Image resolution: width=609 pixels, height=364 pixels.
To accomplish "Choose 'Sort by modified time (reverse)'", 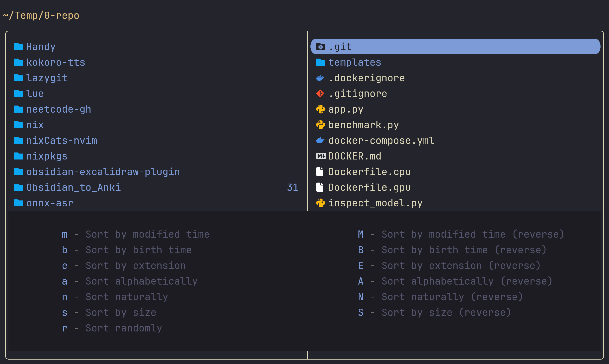I will (461, 234).
